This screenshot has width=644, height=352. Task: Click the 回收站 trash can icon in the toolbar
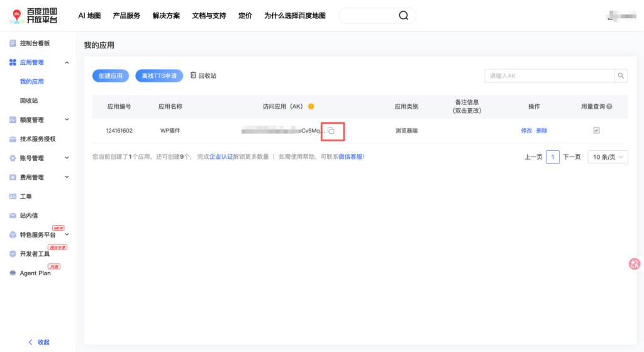coord(193,75)
